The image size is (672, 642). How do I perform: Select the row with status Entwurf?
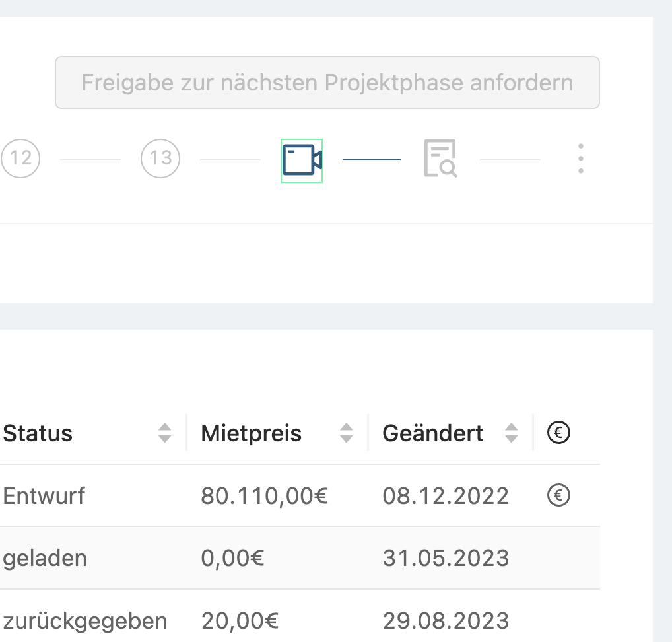tap(44, 496)
